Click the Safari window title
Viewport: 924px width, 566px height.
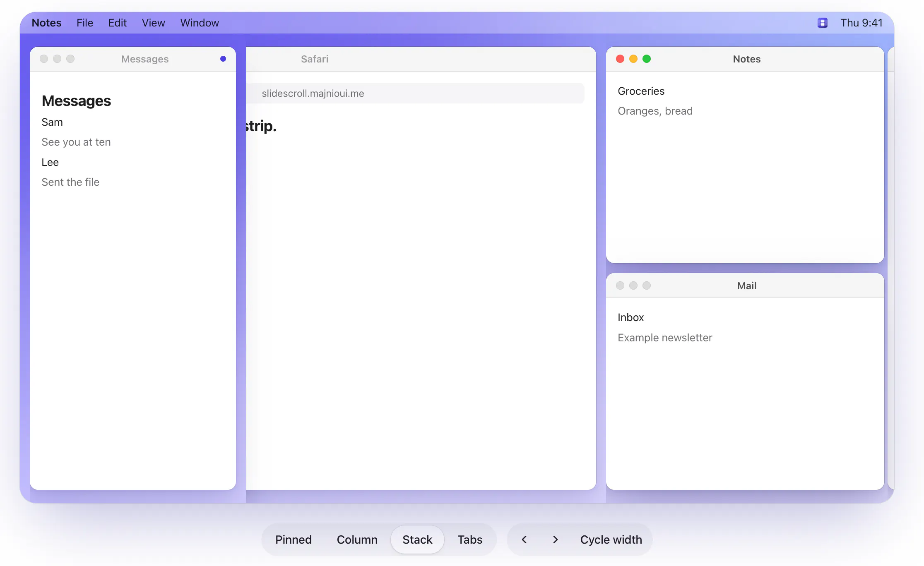[x=314, y=59]
